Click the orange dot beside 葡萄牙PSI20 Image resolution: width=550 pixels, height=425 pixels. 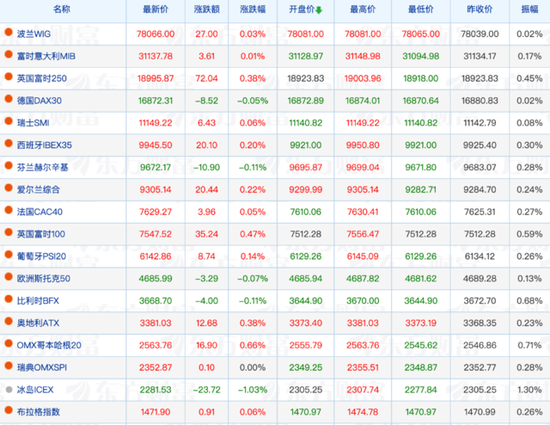[9, 255]
